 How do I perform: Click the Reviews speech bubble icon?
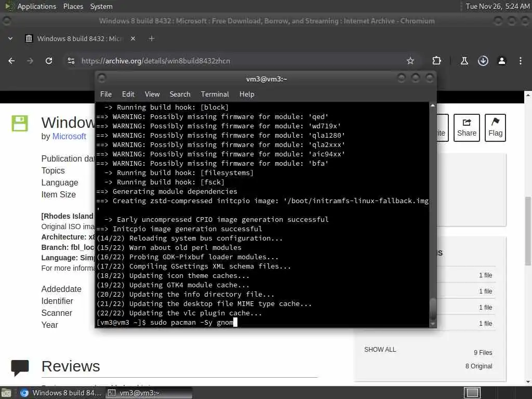tap(20, 367)
